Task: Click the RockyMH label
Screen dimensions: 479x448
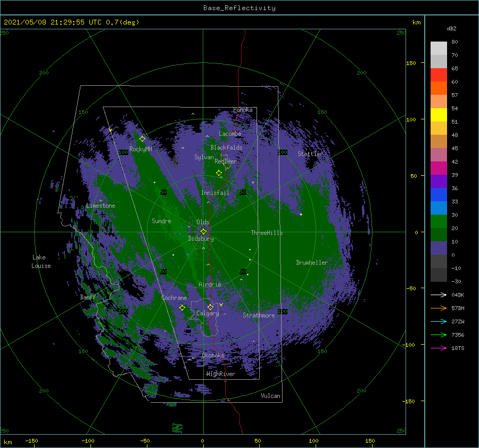Action: [141, 149]
